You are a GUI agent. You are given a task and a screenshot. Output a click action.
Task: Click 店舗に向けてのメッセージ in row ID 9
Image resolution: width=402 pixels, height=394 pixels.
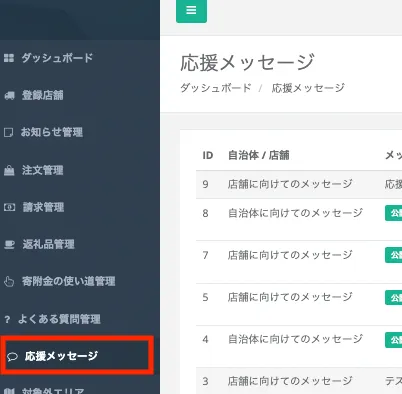click(290, 184)
